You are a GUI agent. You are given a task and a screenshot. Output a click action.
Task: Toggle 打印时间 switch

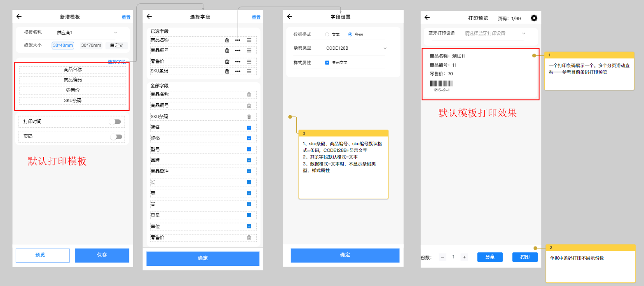pyautogui.click(x=115, y=122)
